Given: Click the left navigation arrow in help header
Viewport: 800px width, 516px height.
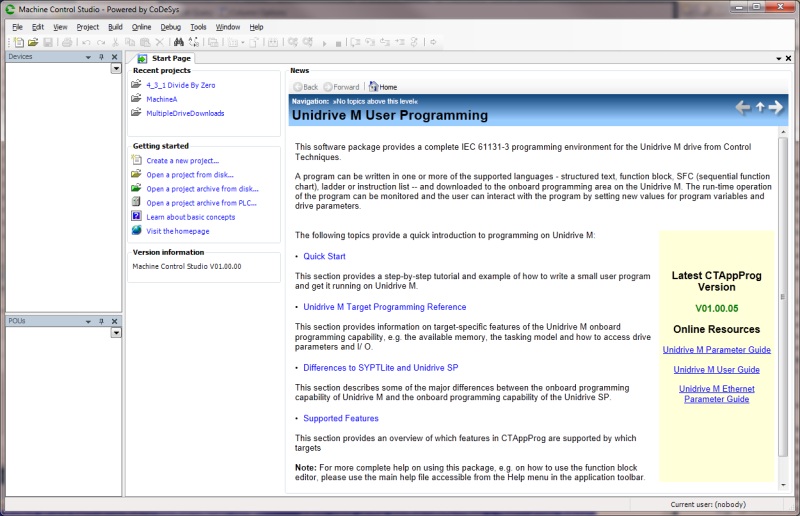Looking at the screenshot, I should [x=743, y=107].
